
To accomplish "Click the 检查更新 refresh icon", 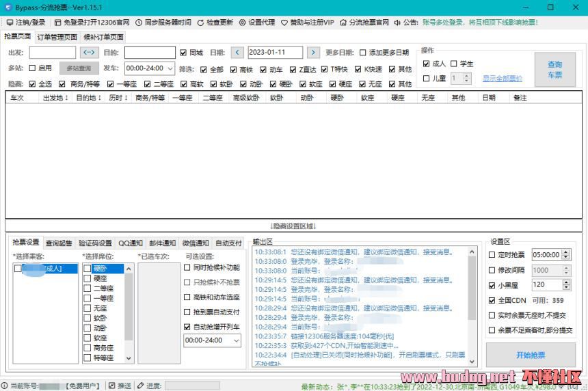I will (x=200, y=23).
